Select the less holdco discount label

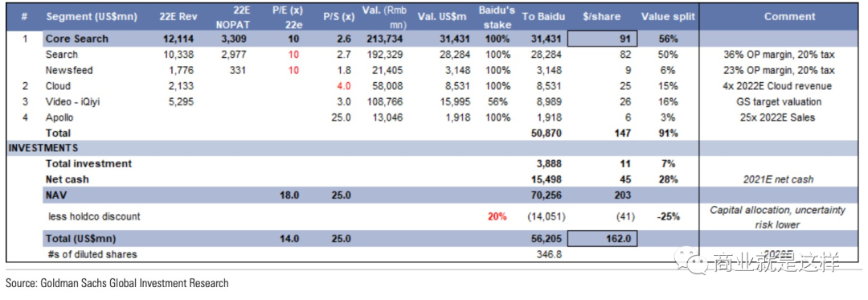click(93, 216)
